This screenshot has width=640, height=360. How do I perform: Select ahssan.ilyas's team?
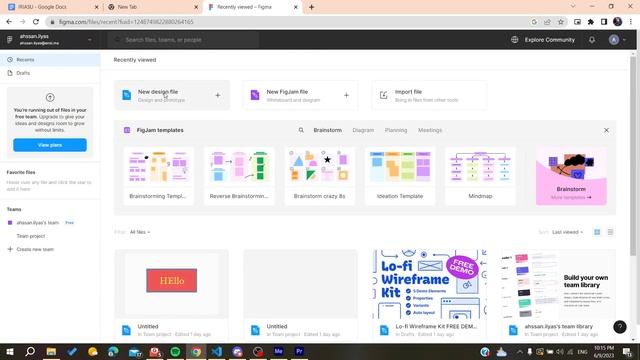coord(38,223)
